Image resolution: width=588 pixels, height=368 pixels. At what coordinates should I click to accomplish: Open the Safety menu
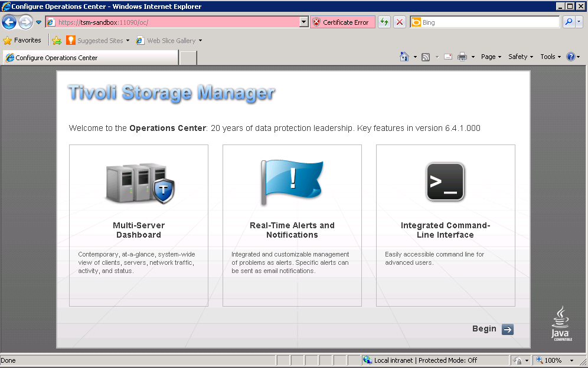click(x=520, y=57)
